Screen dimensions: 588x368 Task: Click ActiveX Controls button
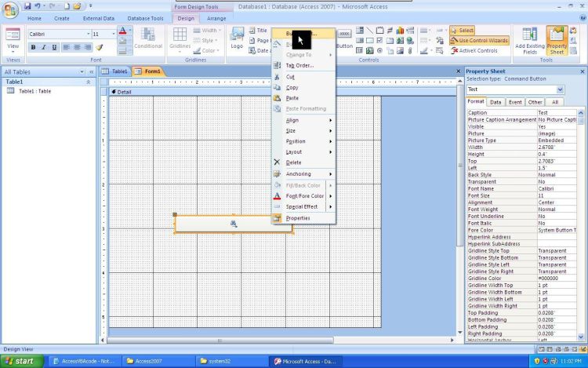474,51
